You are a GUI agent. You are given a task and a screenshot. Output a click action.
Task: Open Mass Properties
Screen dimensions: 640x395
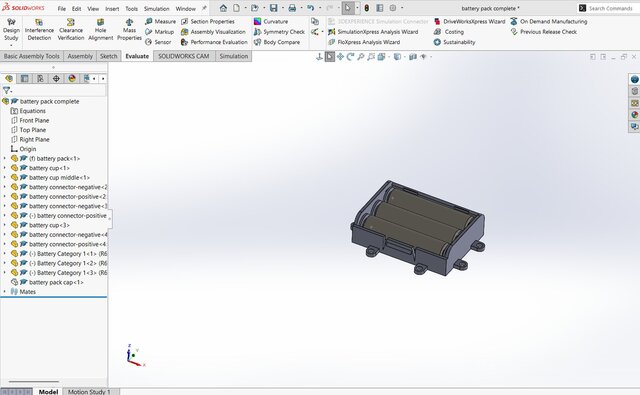pyautogui.click(x=129, y=29)
